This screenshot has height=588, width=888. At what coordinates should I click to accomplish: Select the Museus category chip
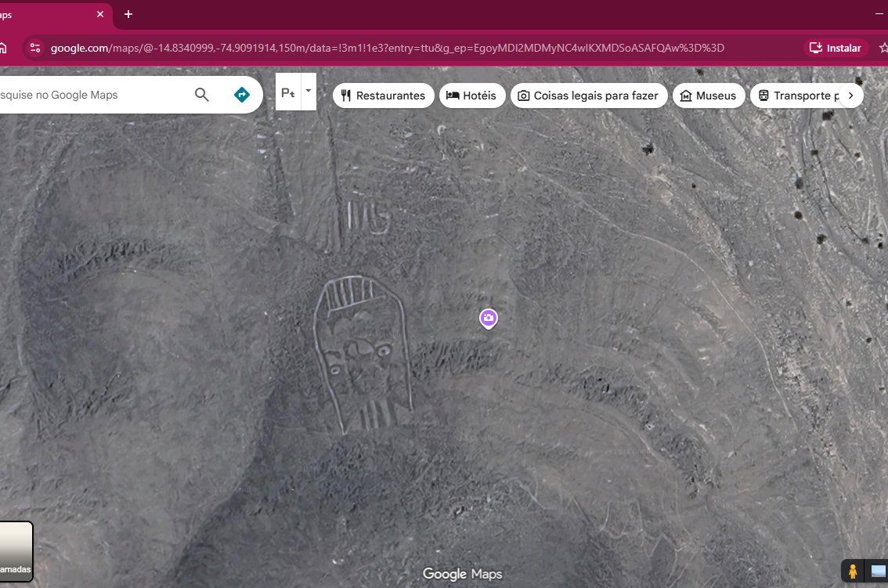pos(709,96)
